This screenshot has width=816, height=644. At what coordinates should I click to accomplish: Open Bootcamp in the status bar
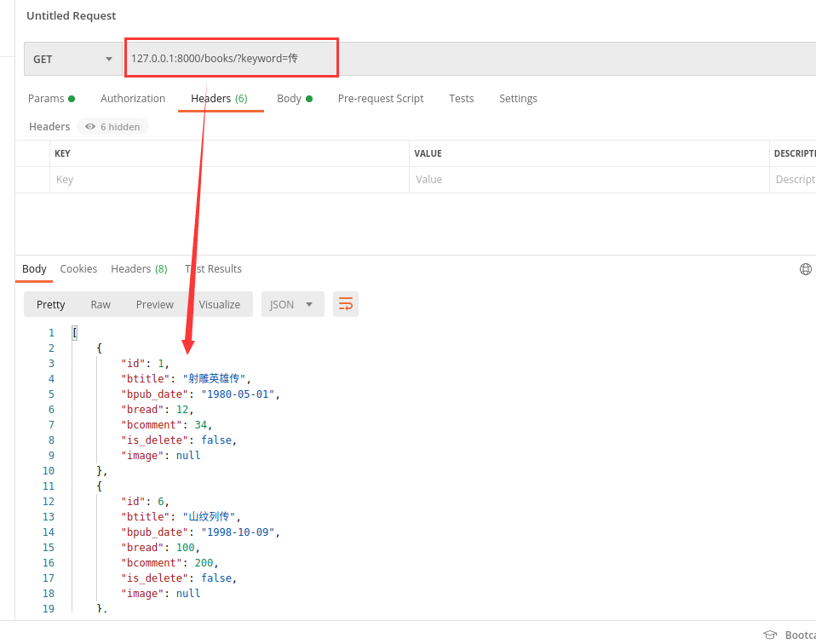click(790, 635)
